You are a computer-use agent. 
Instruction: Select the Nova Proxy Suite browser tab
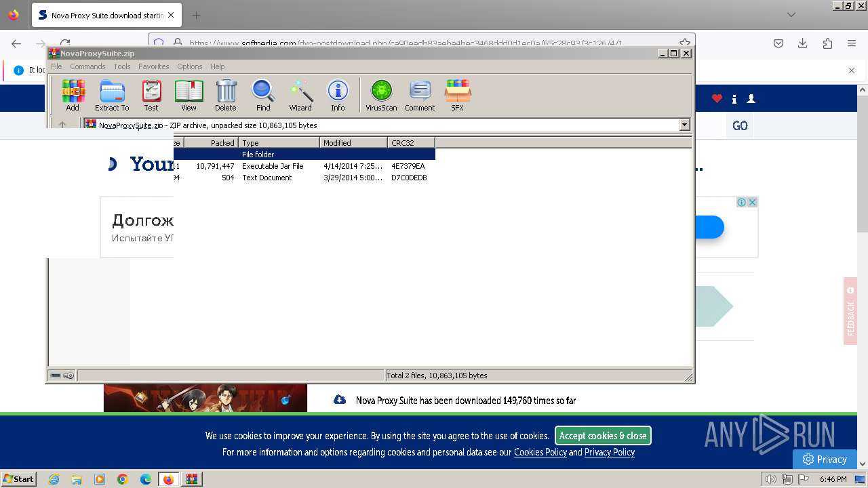105,15
